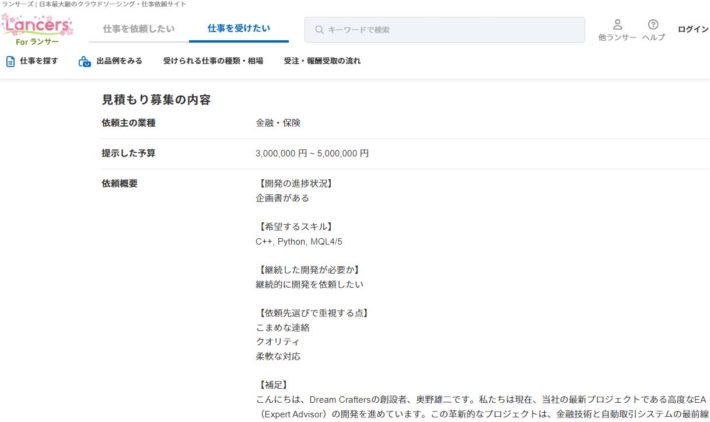Focus the キーワードで検索 search field
Screen dimensions: 710x422
tap(444, 30)
